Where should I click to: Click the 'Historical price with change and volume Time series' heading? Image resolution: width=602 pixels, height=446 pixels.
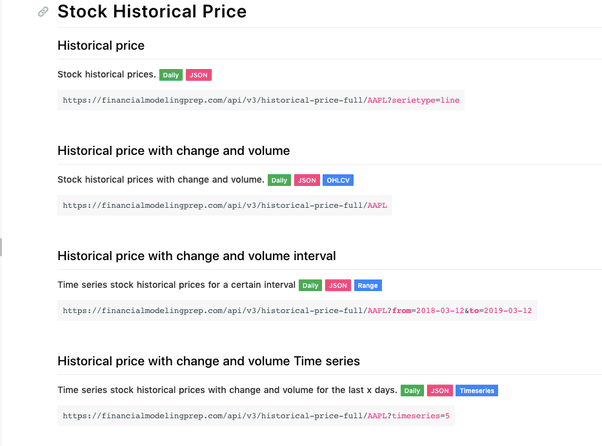[x=209, y=360]
